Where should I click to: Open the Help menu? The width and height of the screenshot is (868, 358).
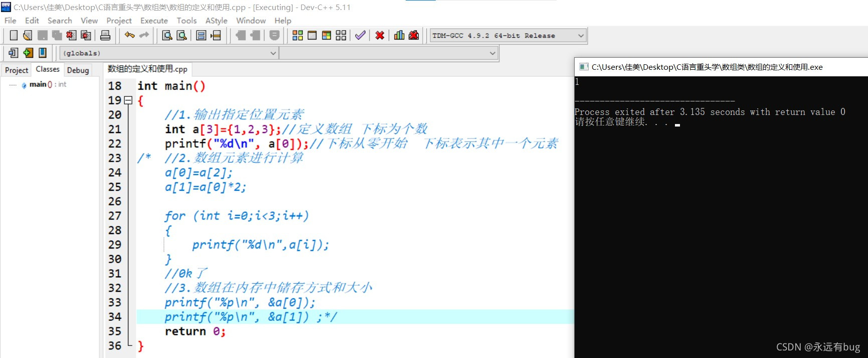tap(283, 21)
